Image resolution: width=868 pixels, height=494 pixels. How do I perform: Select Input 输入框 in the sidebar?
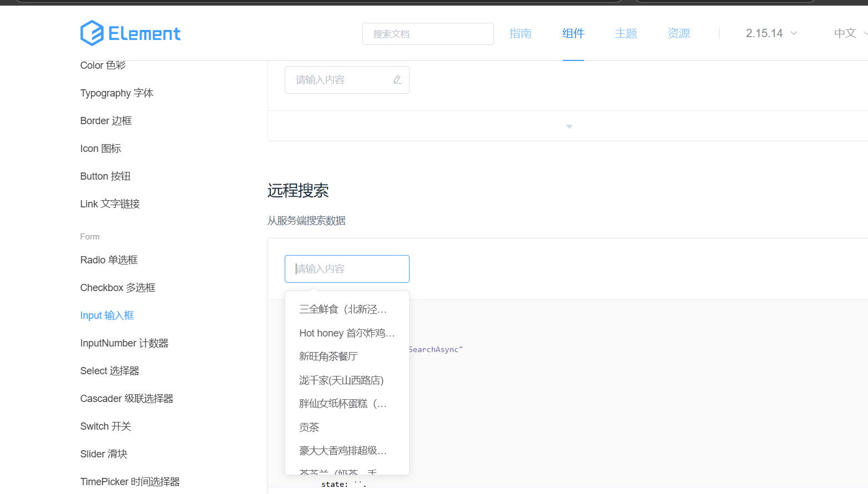click(x=107, y=315)
